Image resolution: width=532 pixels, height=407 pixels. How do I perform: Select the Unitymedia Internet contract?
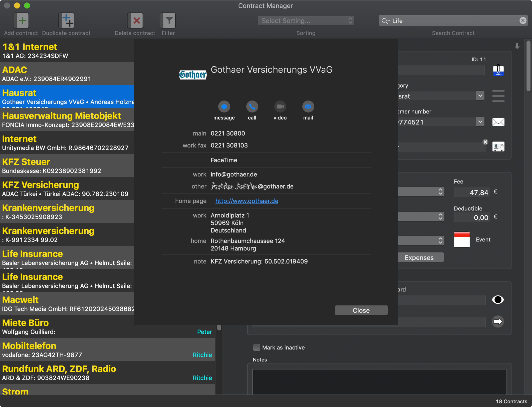pyautogui.click(x=67, y=142)
